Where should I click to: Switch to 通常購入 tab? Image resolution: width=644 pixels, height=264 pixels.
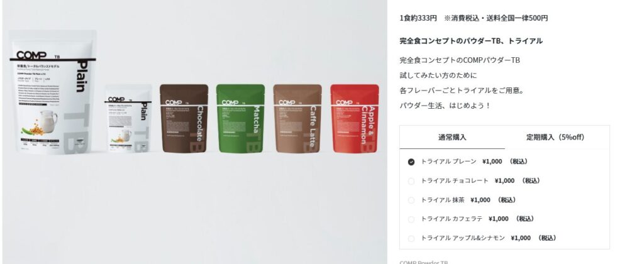(x=452, y=138)
